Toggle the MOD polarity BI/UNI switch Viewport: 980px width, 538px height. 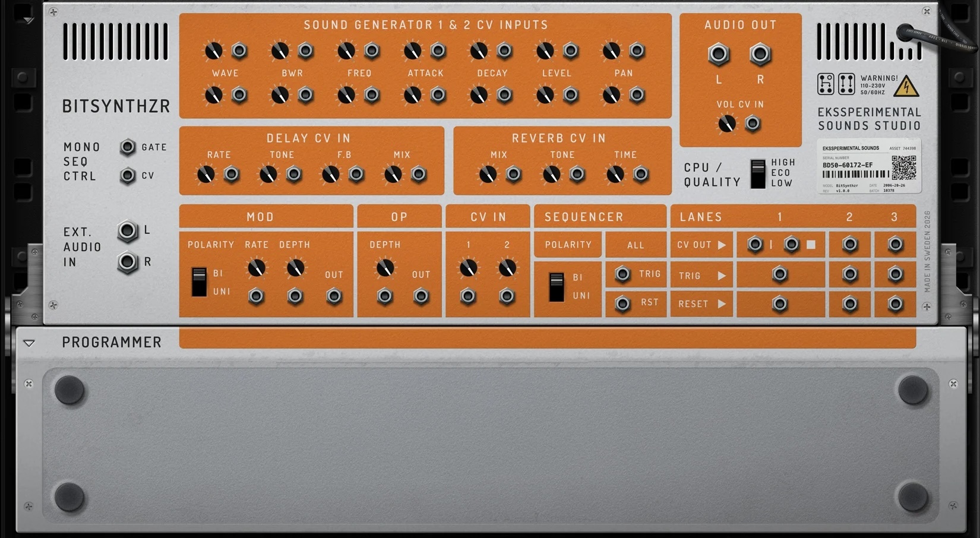click(x=199, y=282)
